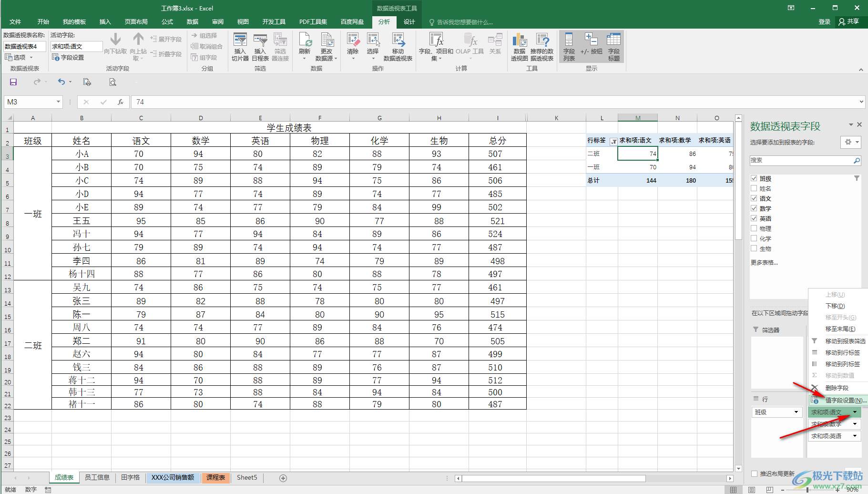Check the 物理 field checkbox
The height and width of the screenshot is (494, 868).
click(x=754, y=228)
